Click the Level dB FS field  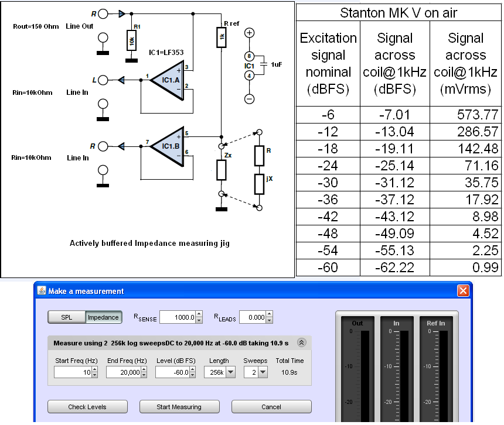click(173, 372)
